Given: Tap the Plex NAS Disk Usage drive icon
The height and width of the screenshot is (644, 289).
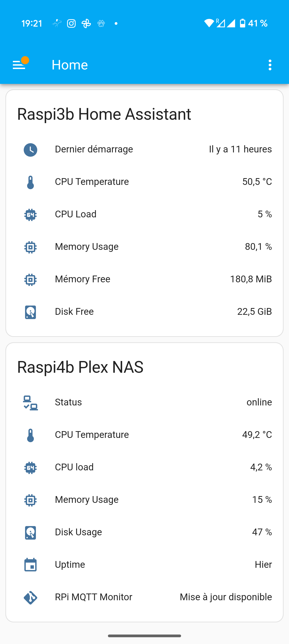Looking at the screenshot, I should pos(30,533).
